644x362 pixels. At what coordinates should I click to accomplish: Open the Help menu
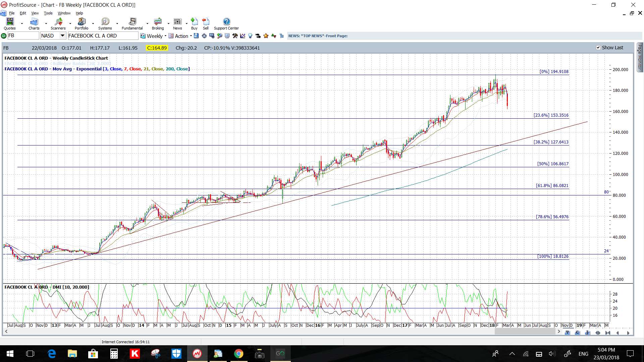[79, 13]
